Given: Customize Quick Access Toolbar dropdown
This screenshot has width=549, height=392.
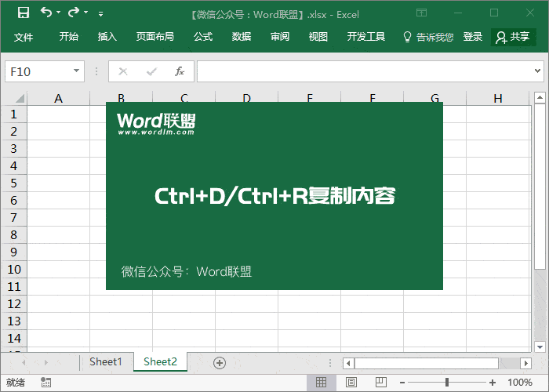Looking at the screenshot, I should (x=101, y=14).
